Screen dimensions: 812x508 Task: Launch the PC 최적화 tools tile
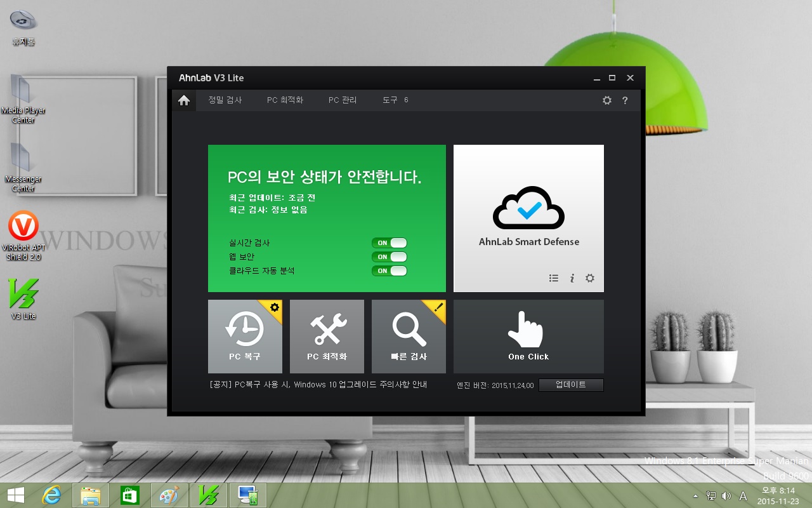click(327, 337)
